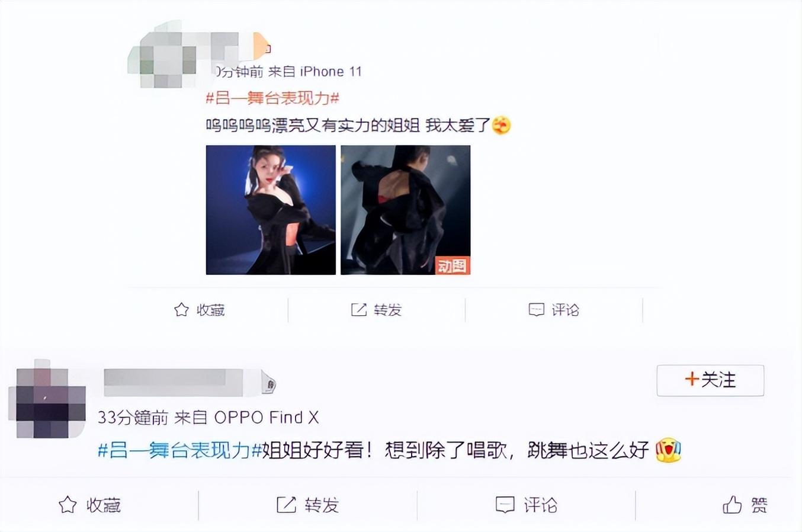Click the 来自 iPhone 11 source text
Image resolution: width=802 pixels, height=532 pixels.
(315, 72)
